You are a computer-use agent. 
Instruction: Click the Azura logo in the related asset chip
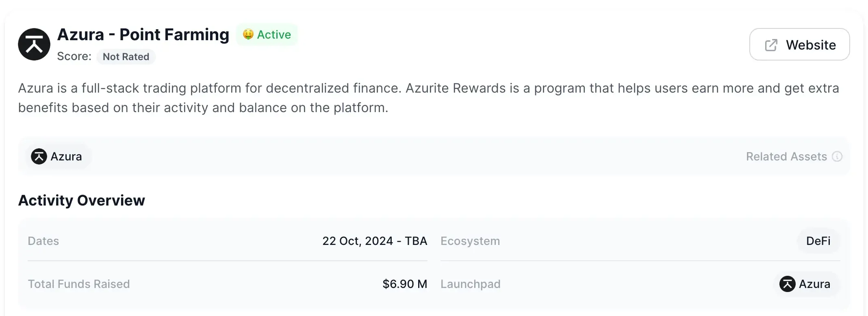39,157
